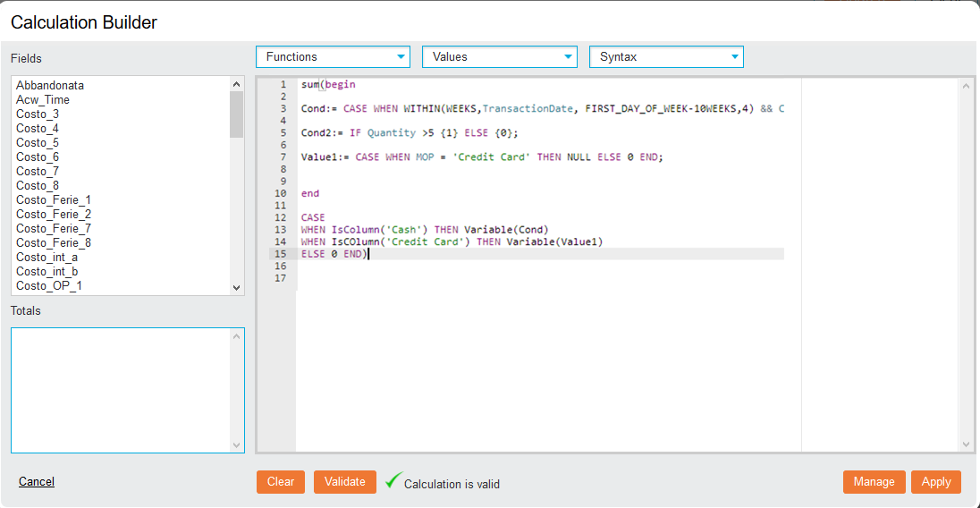Viewport: 980px width, 508px height.
Task: Click the Clear button
Action: pos(281,482)
